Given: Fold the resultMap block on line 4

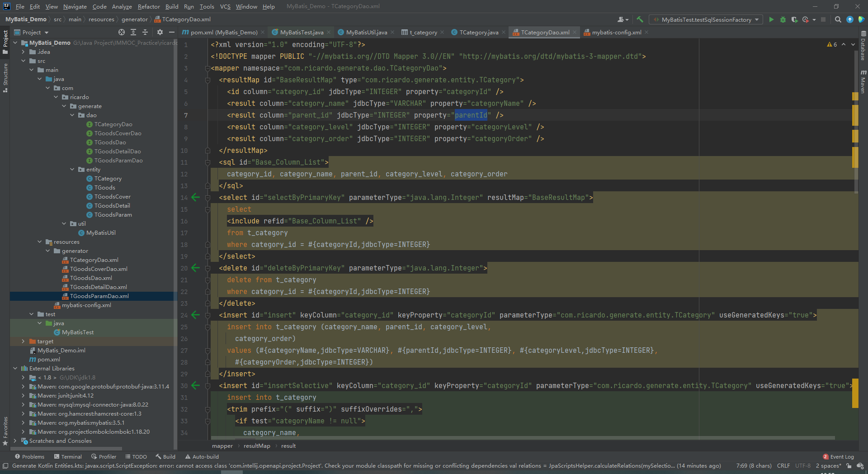Looking at the screenshot, I should pyautogui.click(x=208, y=80).
